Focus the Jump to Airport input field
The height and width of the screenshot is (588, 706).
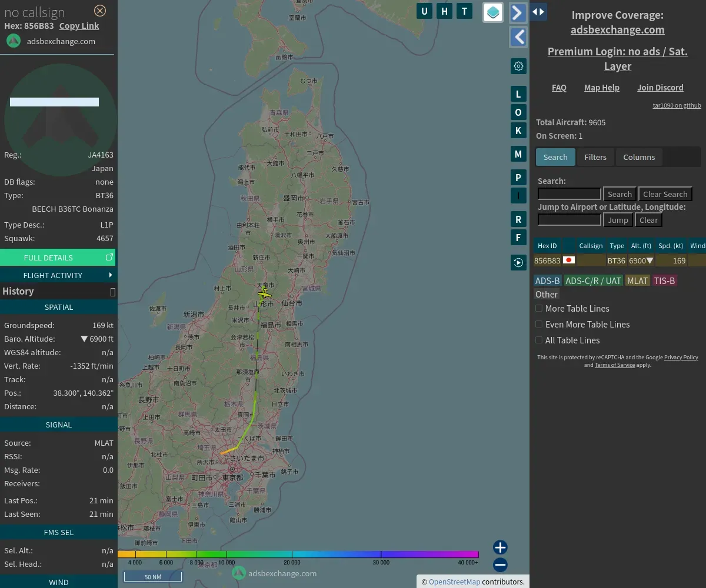point(570,220)
